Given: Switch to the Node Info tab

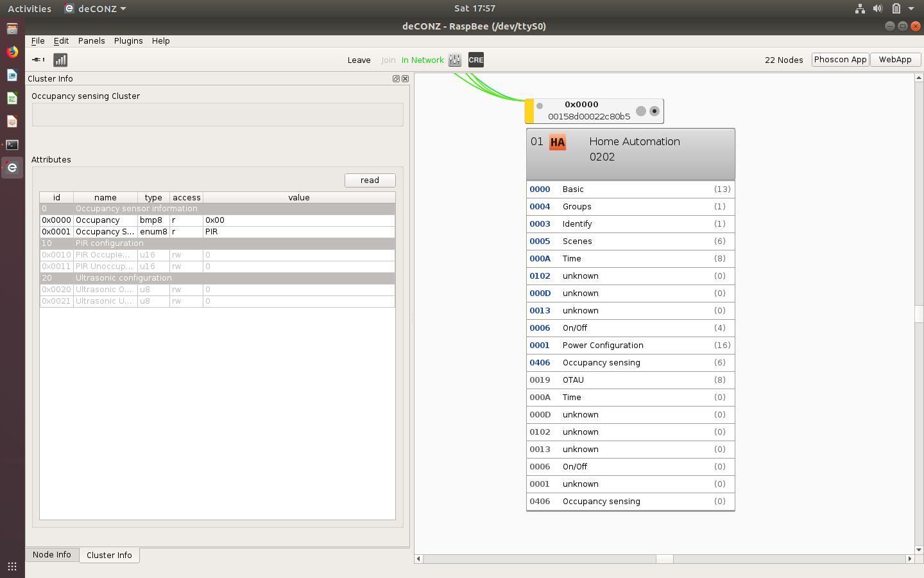Looking at the screenshot, I should [52, 554].
